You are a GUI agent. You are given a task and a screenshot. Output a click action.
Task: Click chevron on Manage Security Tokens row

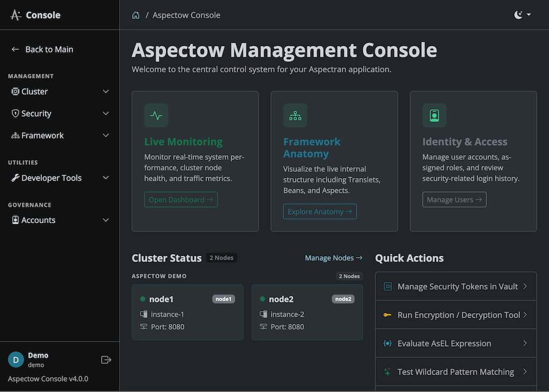pos(525,286)
